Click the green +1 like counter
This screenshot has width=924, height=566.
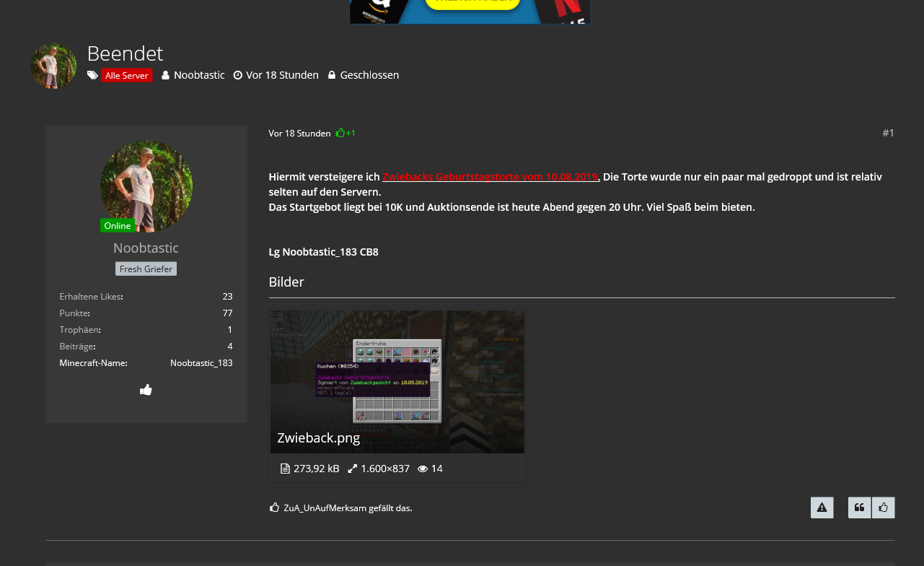(346, 133)
